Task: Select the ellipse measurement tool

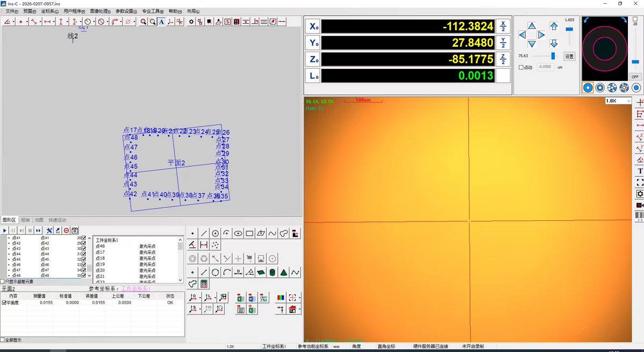Action: (238, 233)
